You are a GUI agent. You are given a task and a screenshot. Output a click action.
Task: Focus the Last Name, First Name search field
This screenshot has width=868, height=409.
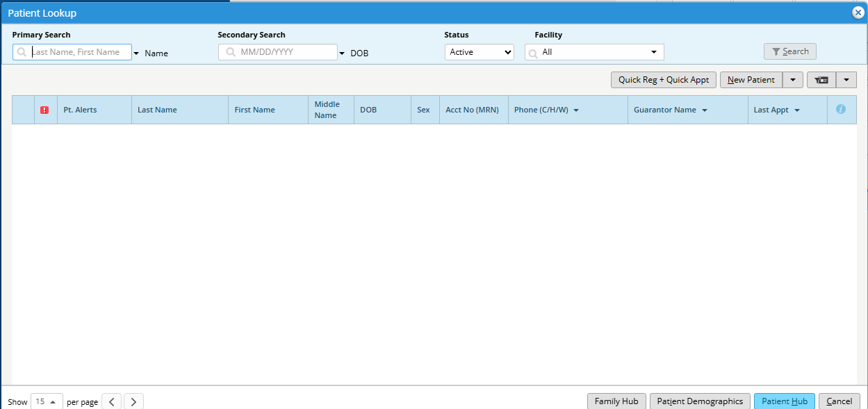72,52
